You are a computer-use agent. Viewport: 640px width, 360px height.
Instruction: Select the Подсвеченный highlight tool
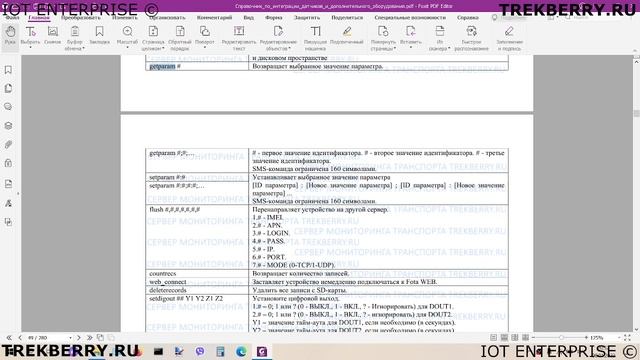[x=347, y=36]
